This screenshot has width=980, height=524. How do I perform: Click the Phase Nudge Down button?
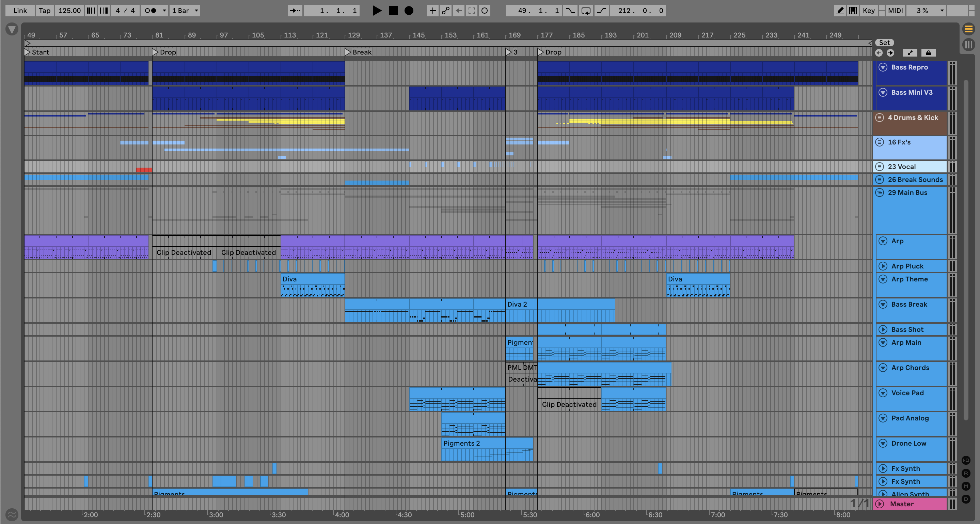click(91, 11)
